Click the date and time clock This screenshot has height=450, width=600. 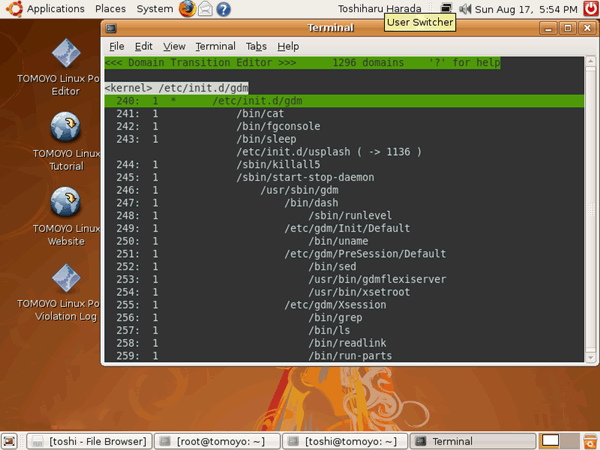pyautogui.click(x=526, y=9)
